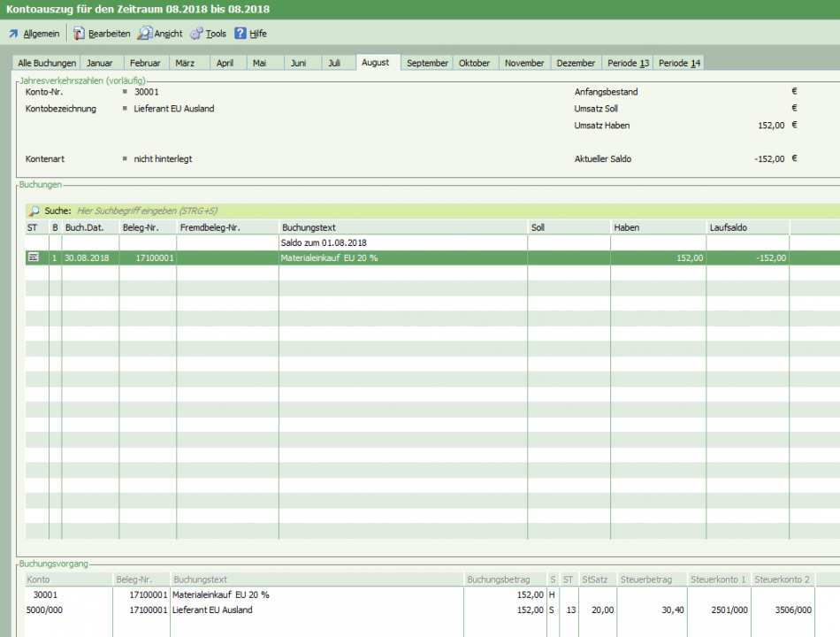Screen dimensions: 840x637
Task: Click Steuerkonto 2 value '3506/000'
Action: (x=793, y=610)
